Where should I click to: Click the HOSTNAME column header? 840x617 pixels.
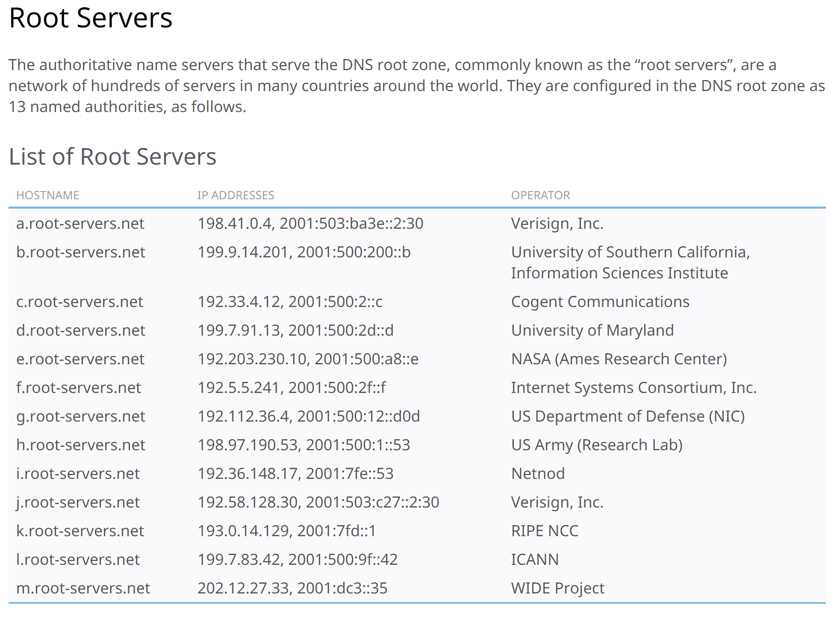point(47,195)
